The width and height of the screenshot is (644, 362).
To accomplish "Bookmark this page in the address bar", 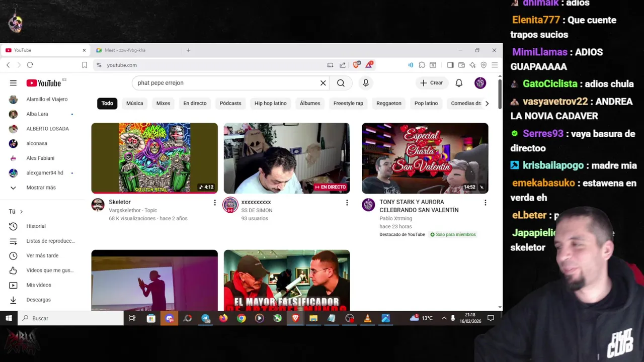I will click(x=85, y=65).
